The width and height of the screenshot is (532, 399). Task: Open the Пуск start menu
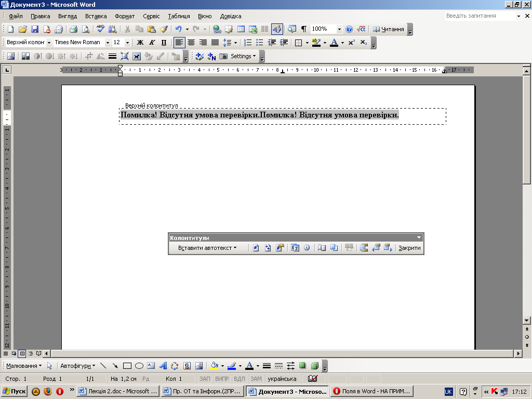tap(14, 391)
